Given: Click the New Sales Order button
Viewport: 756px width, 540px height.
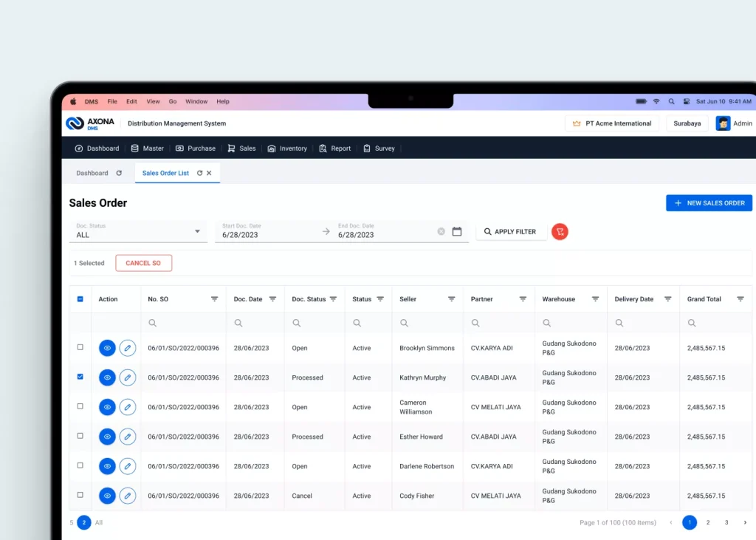Looking at the screenshot, I should (709, 203).
